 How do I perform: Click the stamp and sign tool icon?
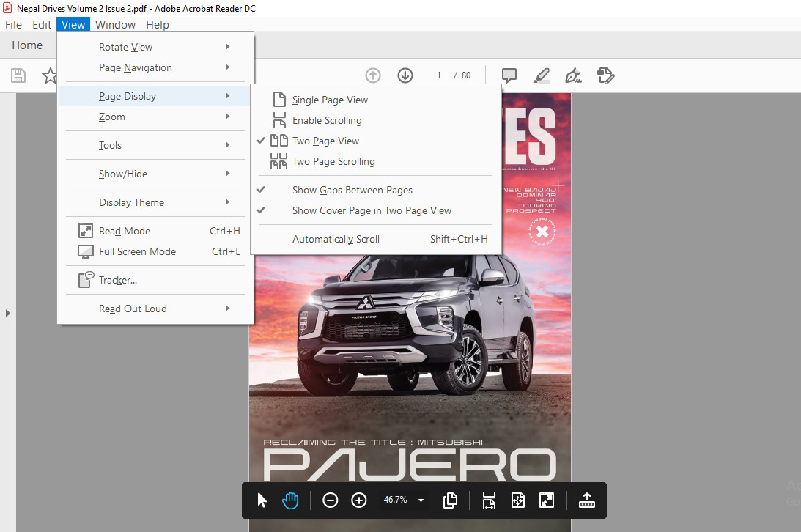[x=606, y=75]
